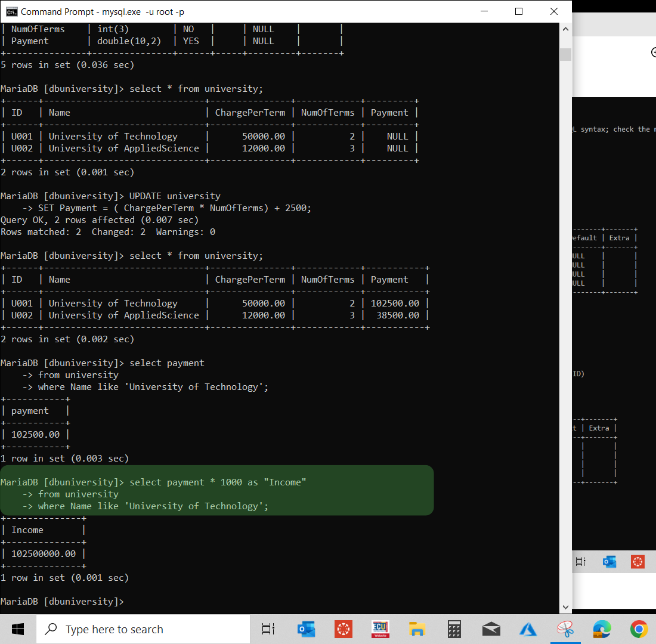The height and width of the screenshot is (644, 656).
Task: Open the Mail app from the taskbar
Action: [x=491, y=629]
